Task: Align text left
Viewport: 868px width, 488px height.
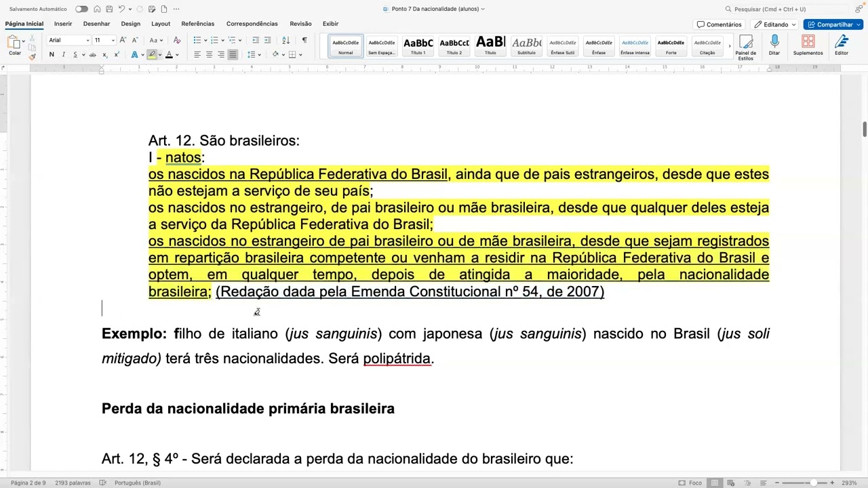Action: pyautogui.click(x=197, y=54)
